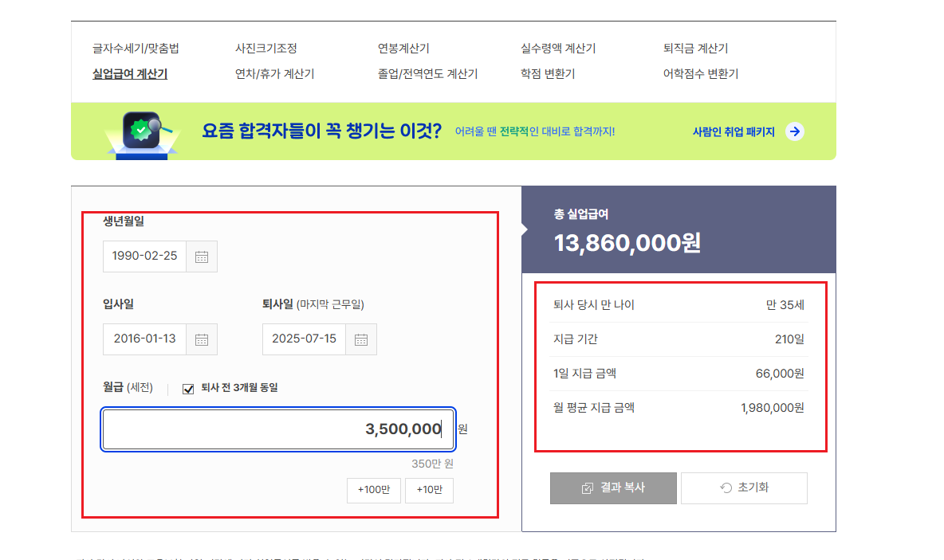
Task: Open the calendar picker for 생년월일
Action: [202, 256]
